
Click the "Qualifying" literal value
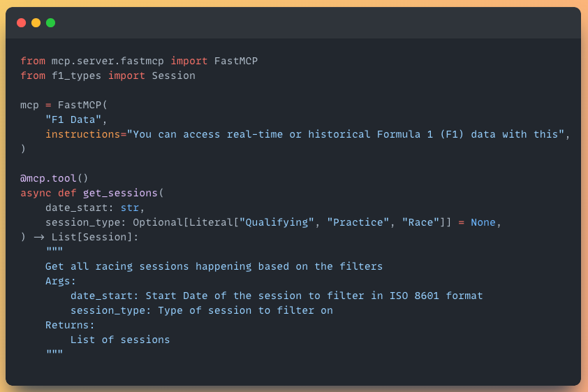pyautogui.click(x=277, y=222)
